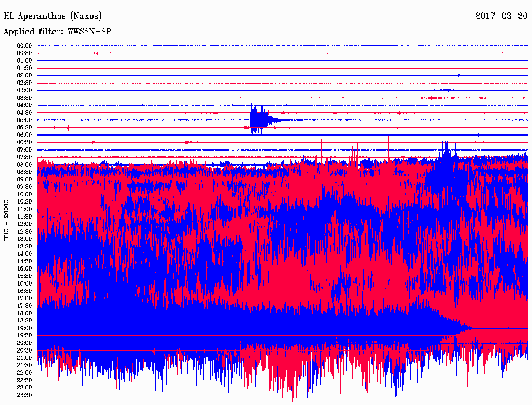Select the 12:30 time label
The height and width of the screenshot is (405, 532).
point(24,232)
